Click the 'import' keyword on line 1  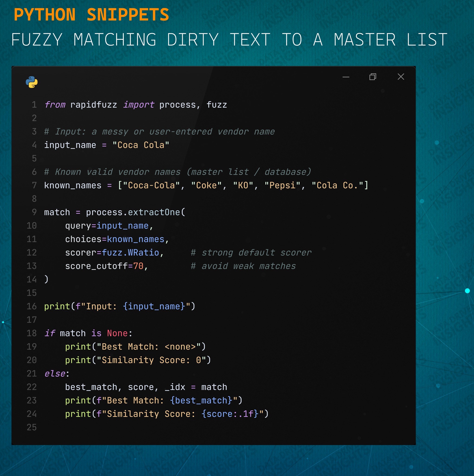tap(139, 105)
